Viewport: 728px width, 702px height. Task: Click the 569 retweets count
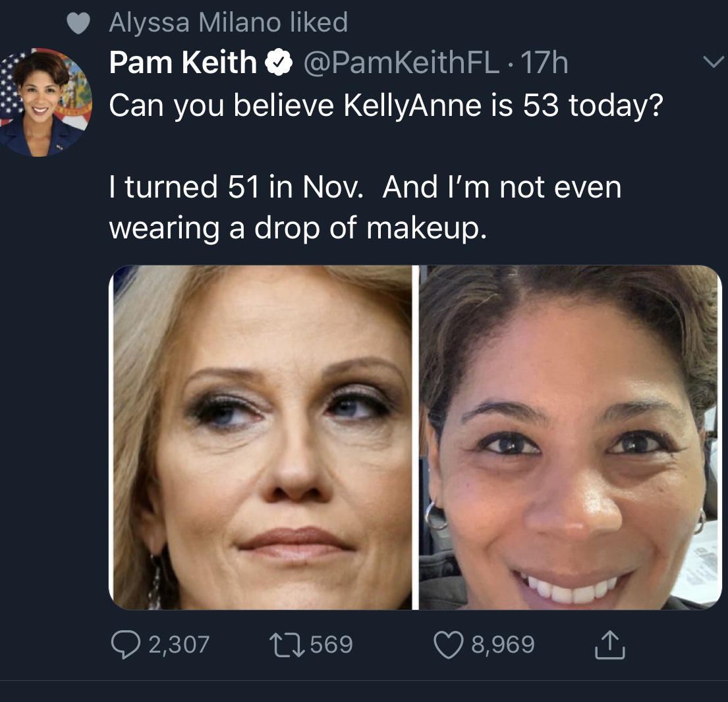(x=331, y=643)
